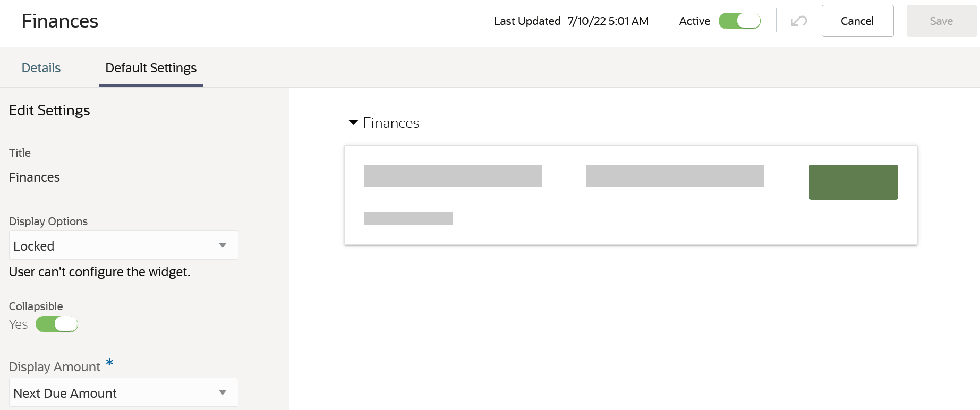The width and height of the screenshot is (980, 410).
Task: Switch to the Details tab
Action: coord(41,68)
